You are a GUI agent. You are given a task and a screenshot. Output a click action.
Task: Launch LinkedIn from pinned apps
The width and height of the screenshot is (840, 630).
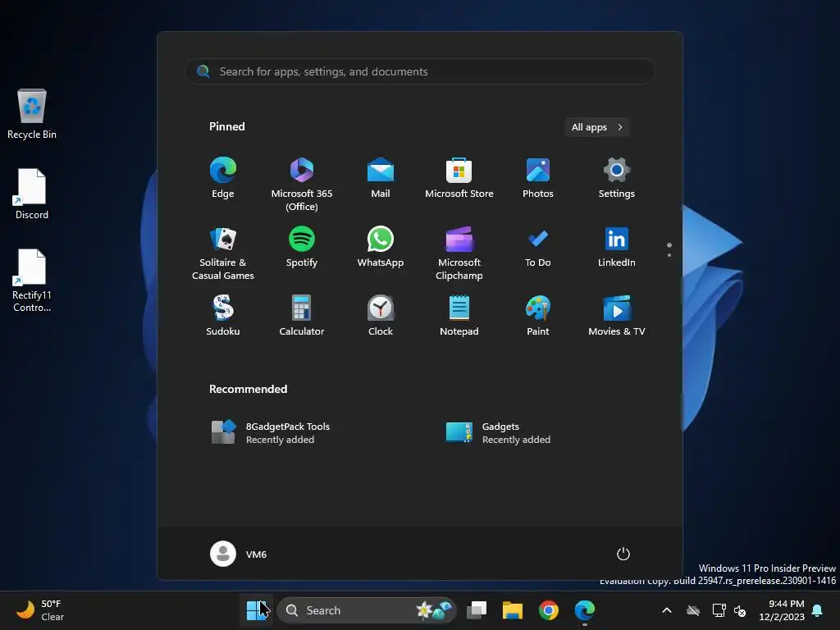[617, 248]
